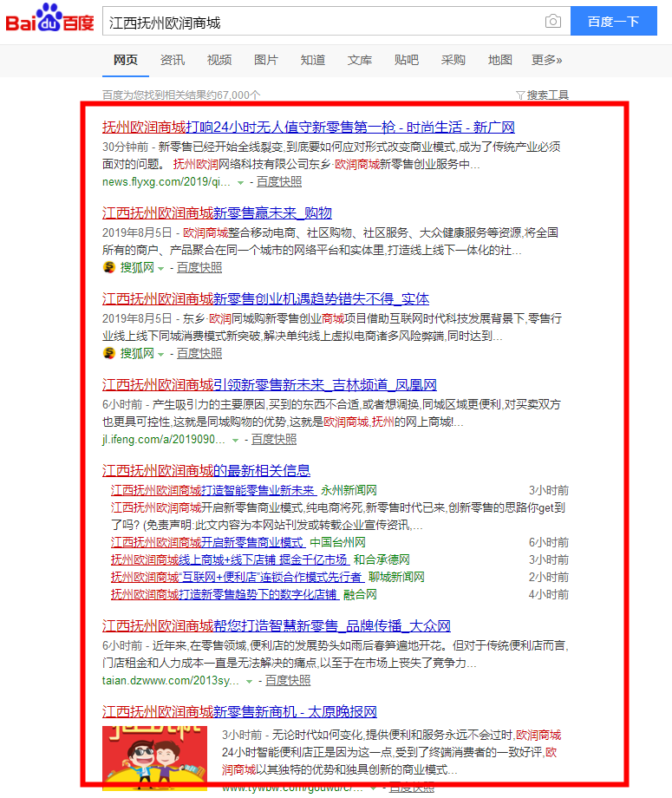Expand the arrow next to taian.dzwww.com
672x798 pixels.
250,681
